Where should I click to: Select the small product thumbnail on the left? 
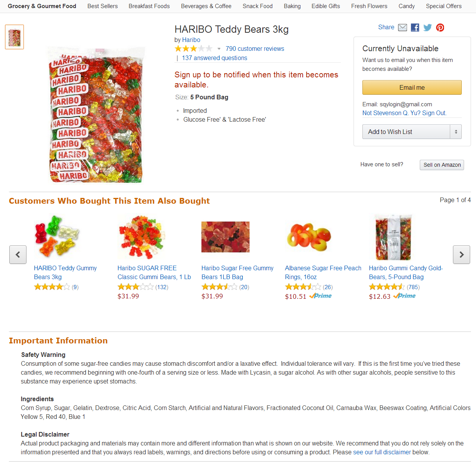pos(14,37)
